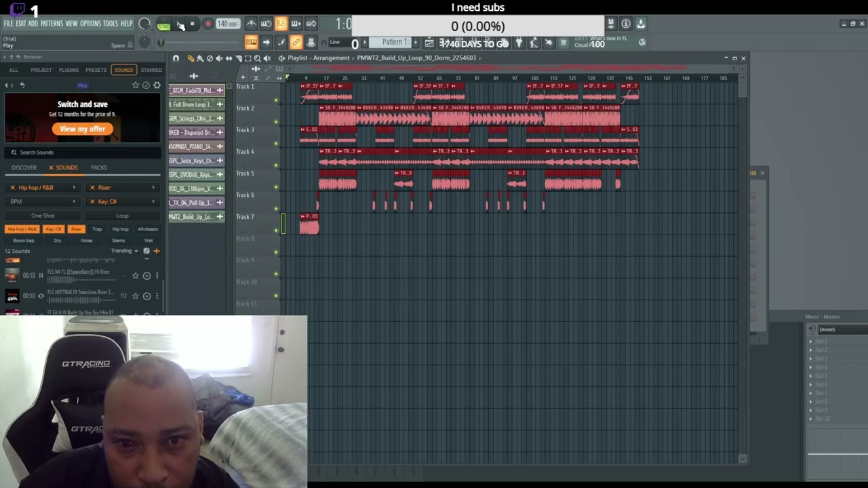Star the FLS N4 TL SpaceBass FX Riser sound
This screenshot has width=868, height=488.
coord(136,276)
